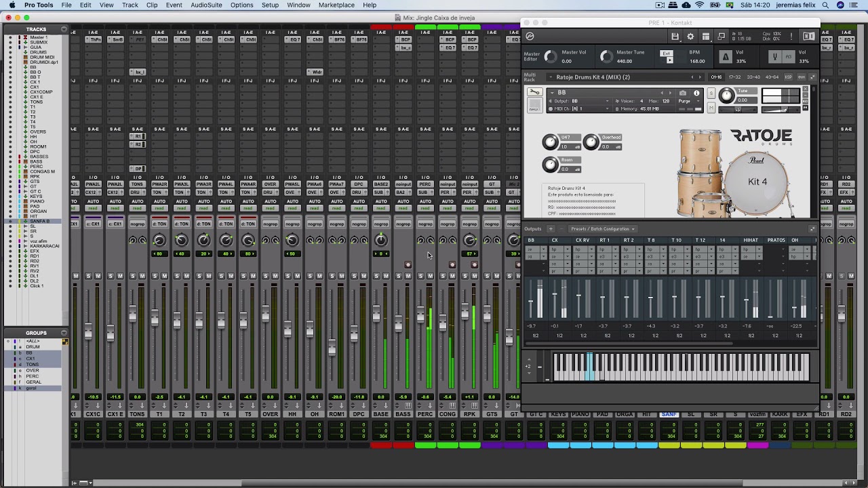Mute the BB instrument in Kontakt
This screenshot has height=488, width=868.
coord(711,108)
